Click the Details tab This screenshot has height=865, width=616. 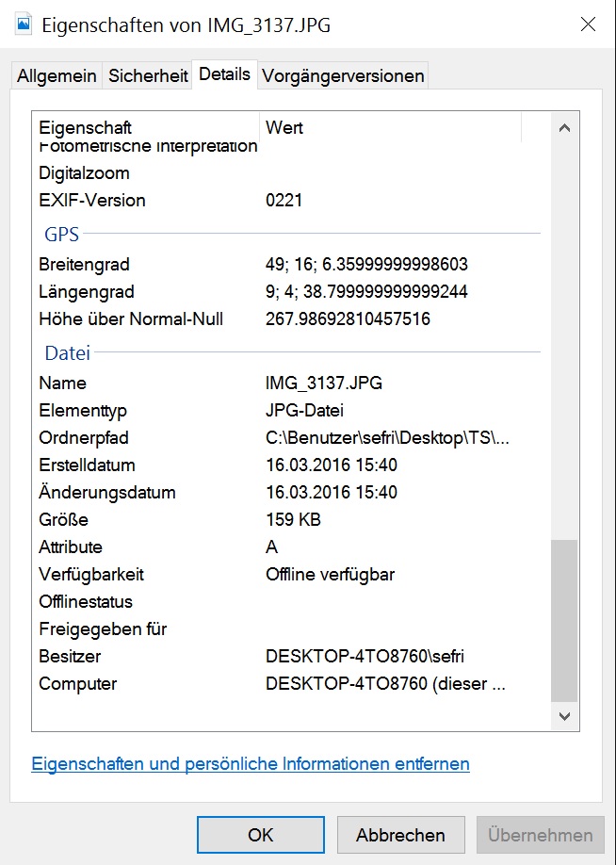point(225,74)
